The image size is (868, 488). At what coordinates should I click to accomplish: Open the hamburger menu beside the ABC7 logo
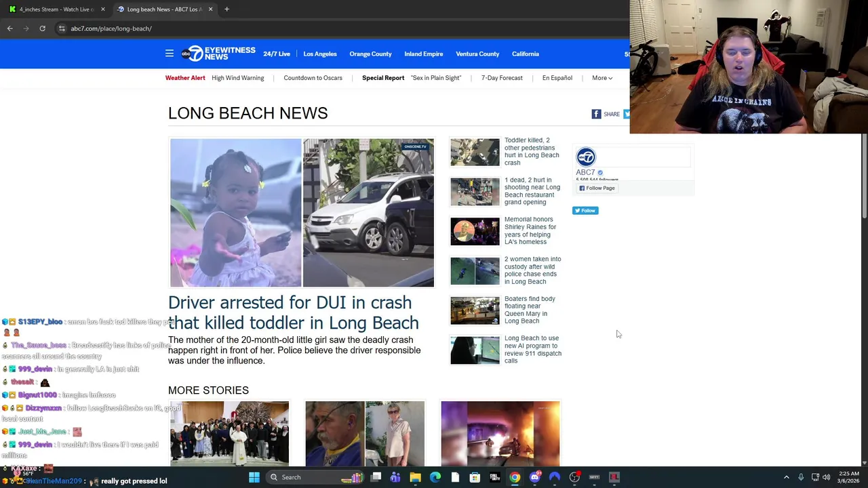pyautogui.click(x=170, y=54)
